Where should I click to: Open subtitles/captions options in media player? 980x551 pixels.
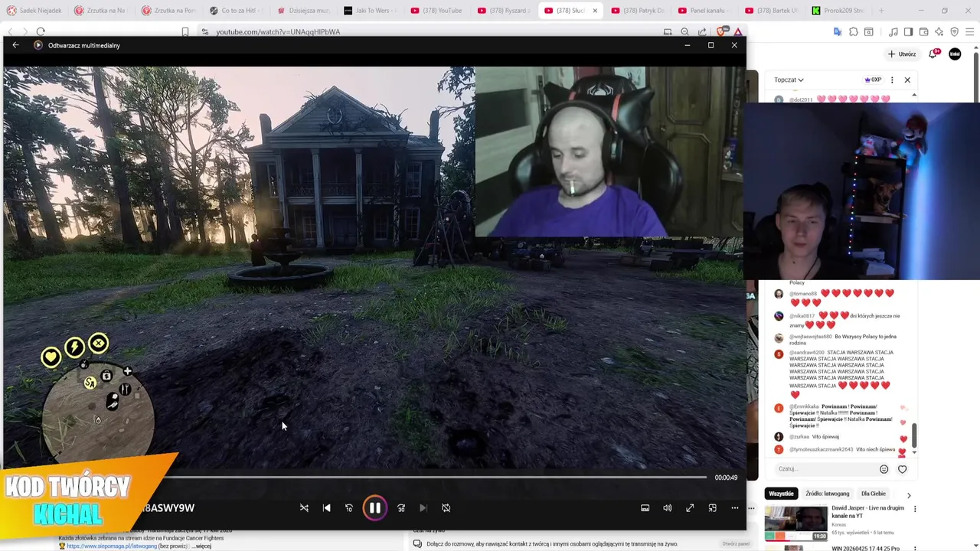[645, 508]
